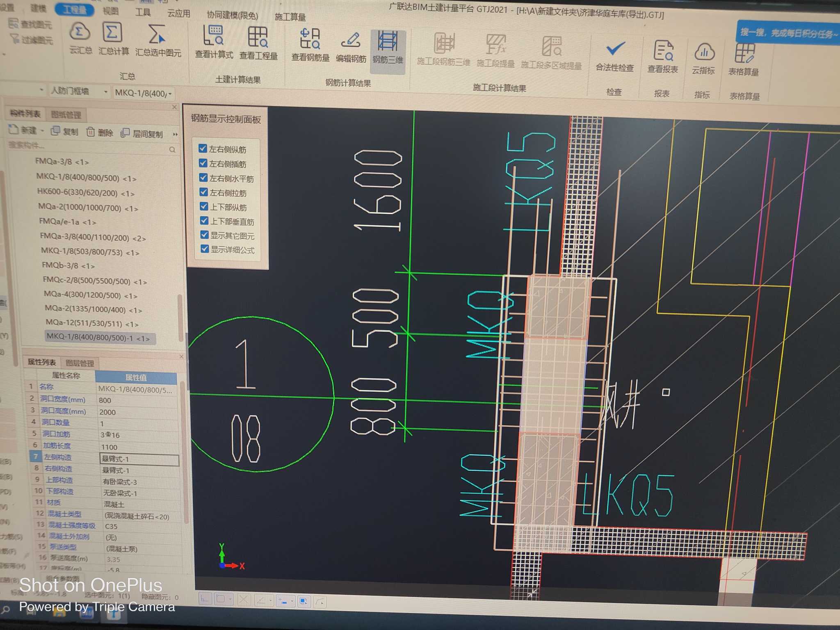
Task: Expand the 新建 dropdown arrow
Action: click(x=42, y=131)
